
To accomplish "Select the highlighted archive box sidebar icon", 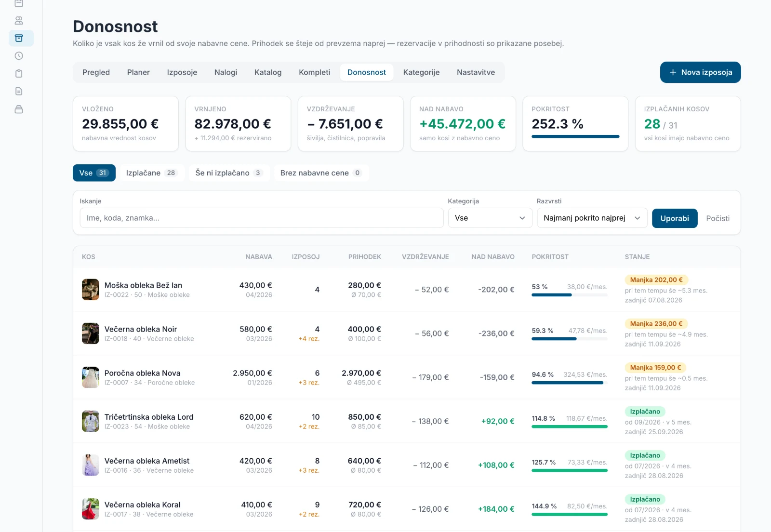I will [21, 38].
